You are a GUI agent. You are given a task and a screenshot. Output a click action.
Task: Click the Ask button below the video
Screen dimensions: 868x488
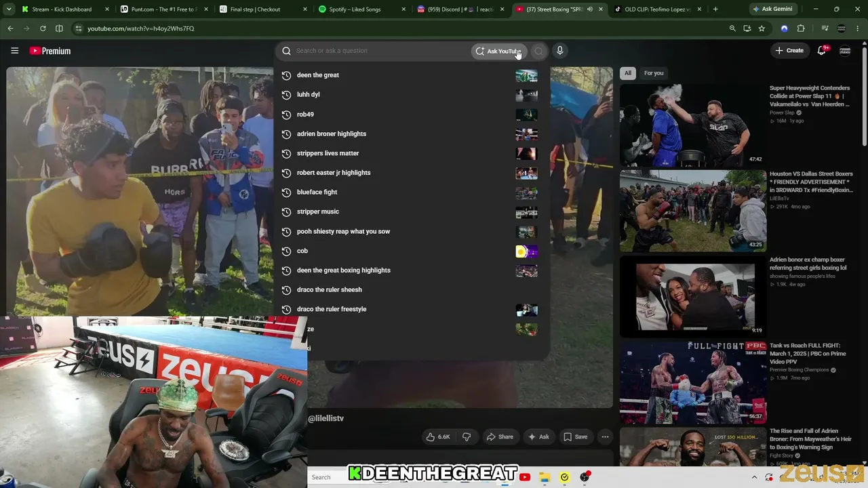539,437
